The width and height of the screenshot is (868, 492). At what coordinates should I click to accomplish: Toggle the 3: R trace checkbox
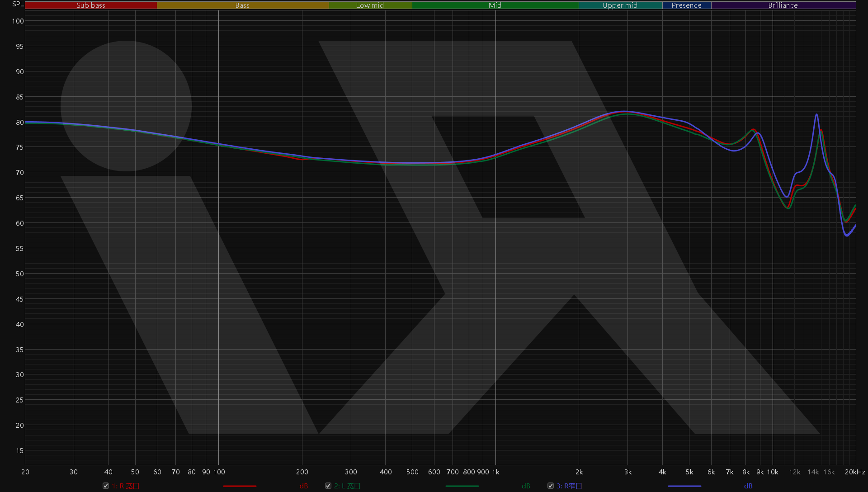551,486
